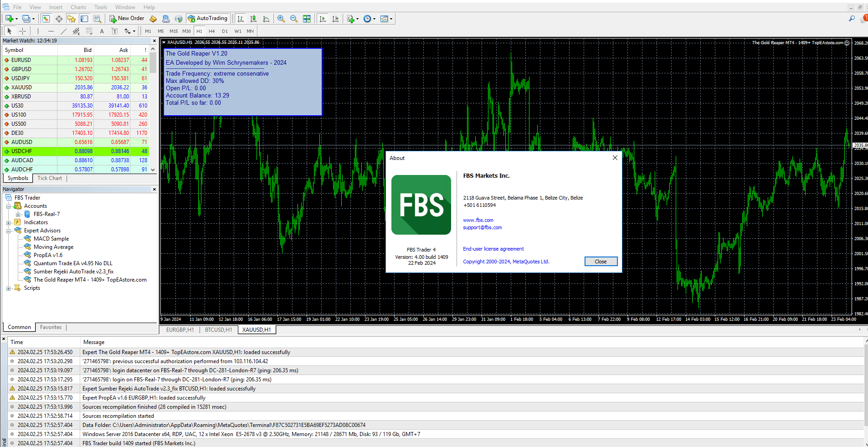Open the Templates dropdown arrow

pyautogui.click(x=391, y=19)
